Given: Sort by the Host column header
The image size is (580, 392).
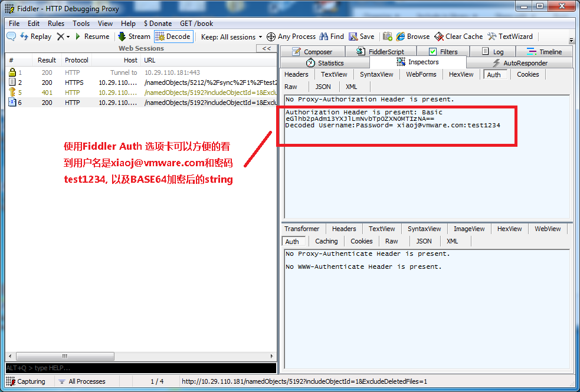Looking at the screenshot, I should click(x=116, y=60).
